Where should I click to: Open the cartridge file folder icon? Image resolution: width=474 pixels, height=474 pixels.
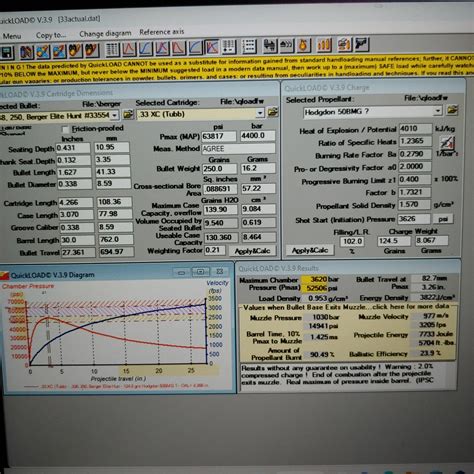pos(273,112)
